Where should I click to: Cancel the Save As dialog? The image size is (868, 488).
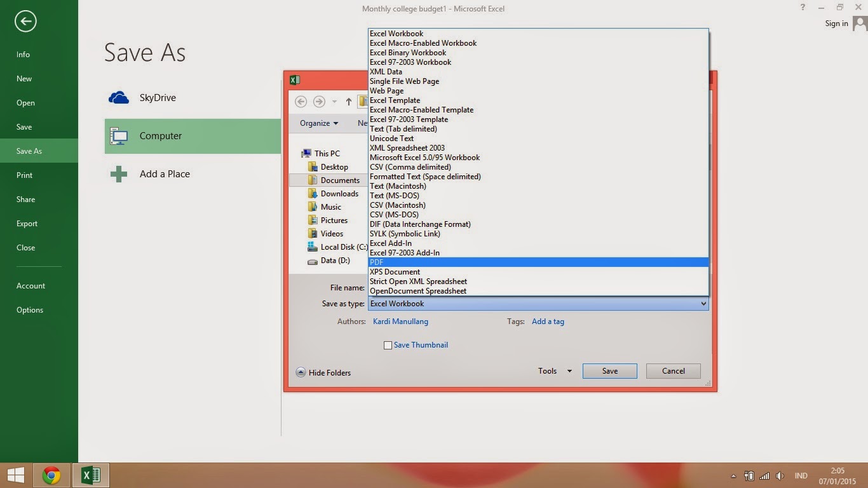click(x=673, y=371)
